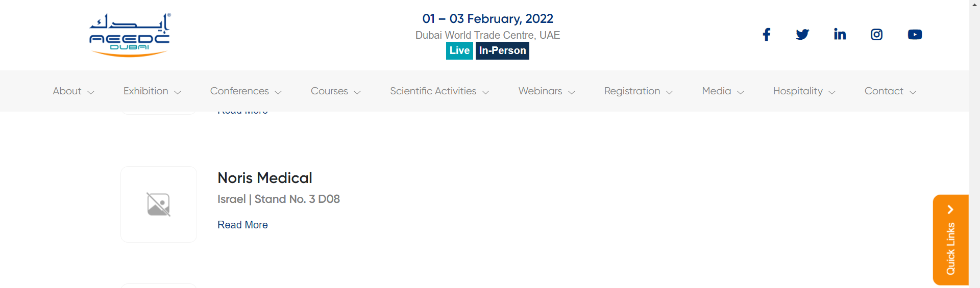Expand the About menu

coord(73,91)
